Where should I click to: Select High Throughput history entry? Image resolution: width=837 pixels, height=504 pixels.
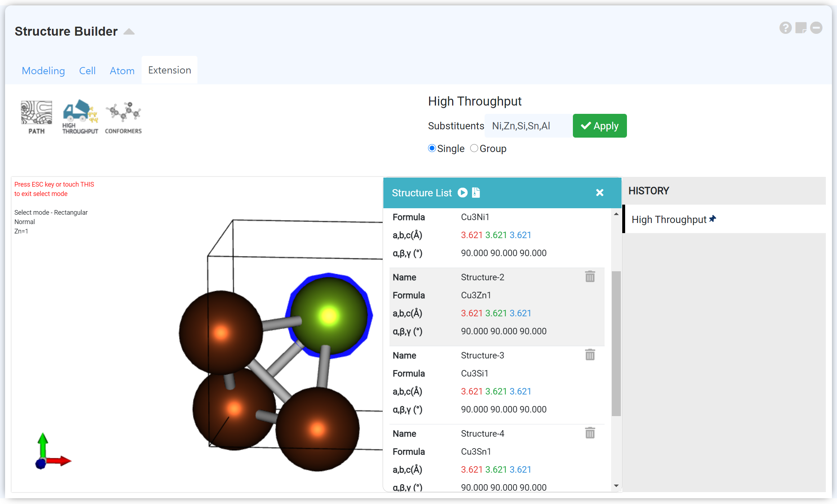pyautogui.click(x=669, y=219)
